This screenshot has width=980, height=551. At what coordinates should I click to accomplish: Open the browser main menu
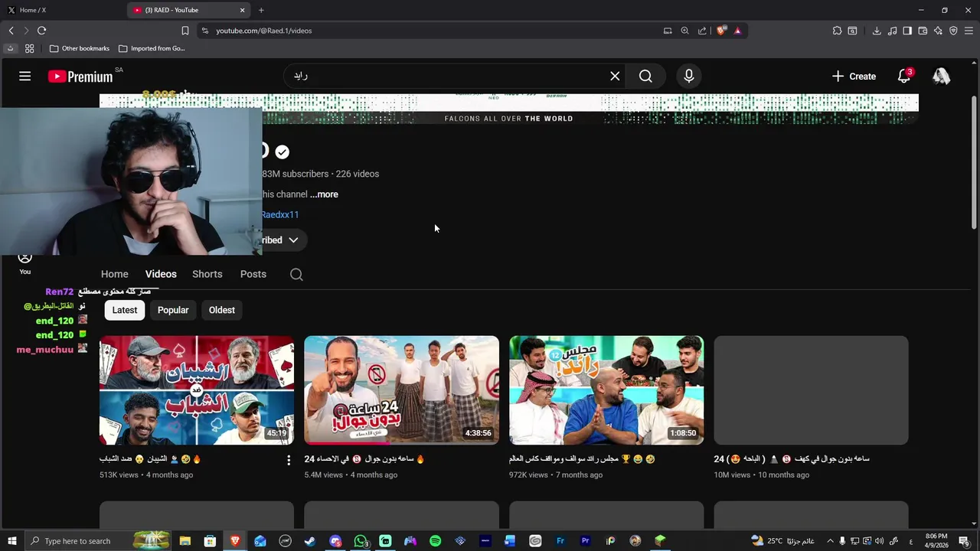pyautogui.click(x=969, y=31)
